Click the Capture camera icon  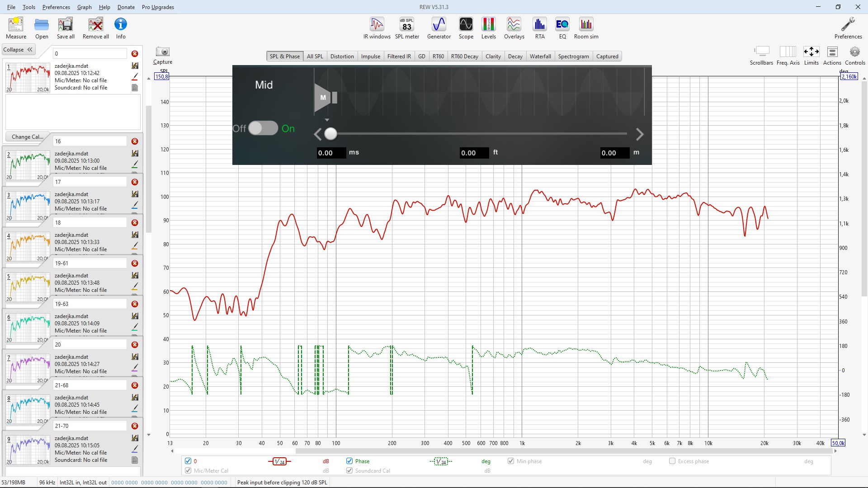[x=162, y=52]
